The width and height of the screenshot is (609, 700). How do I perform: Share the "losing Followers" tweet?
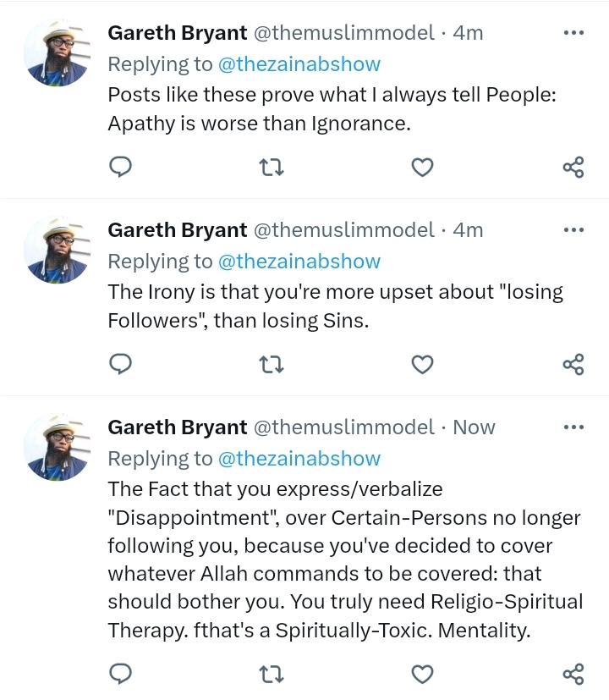click(573, 364)
